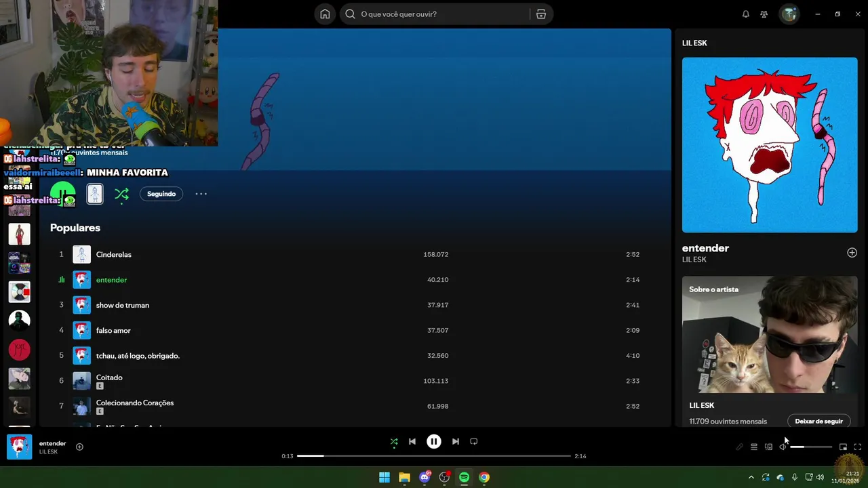868x488 pixels.
Task: Open the playback queue icon
Action: pos(753,447)
